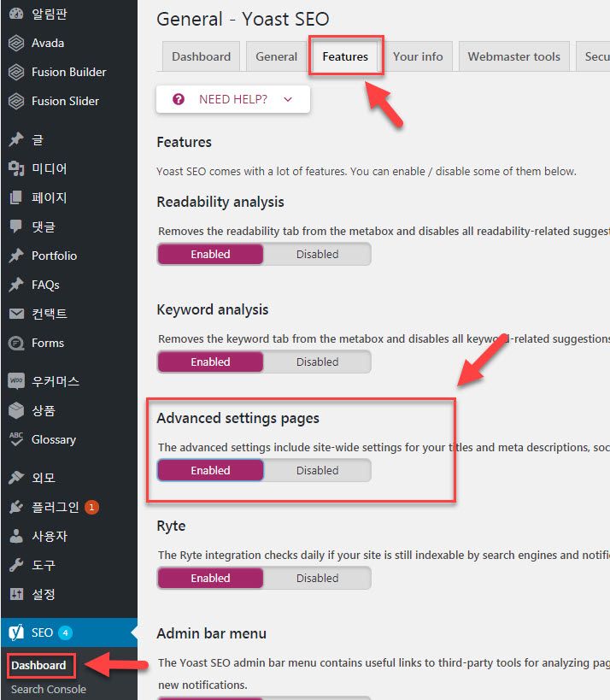Click the 미디어 media icon

pyautogui.click(x=16, y=168)
